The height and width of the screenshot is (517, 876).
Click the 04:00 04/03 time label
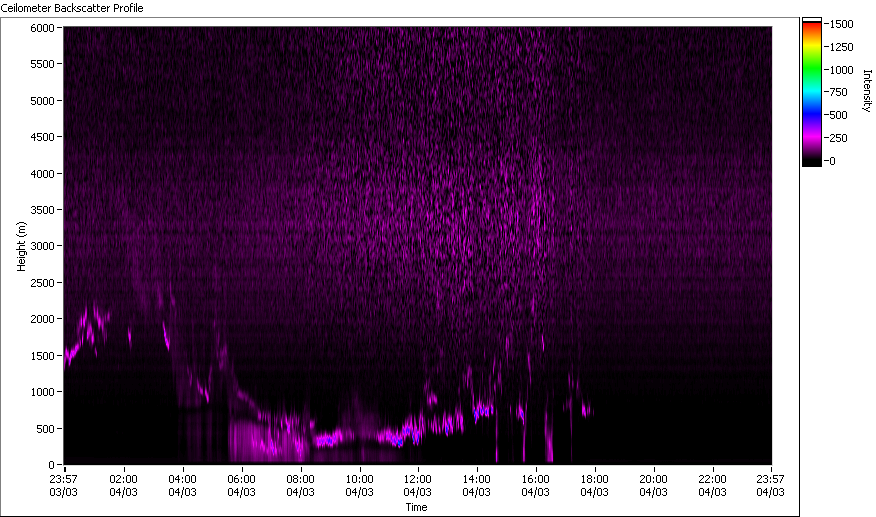point(182,486)
